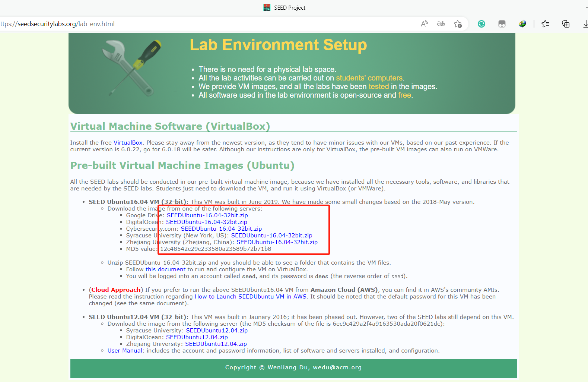588x382 pixels.
Task: Click the yellow students' computers text
Action: coord(369,78)
